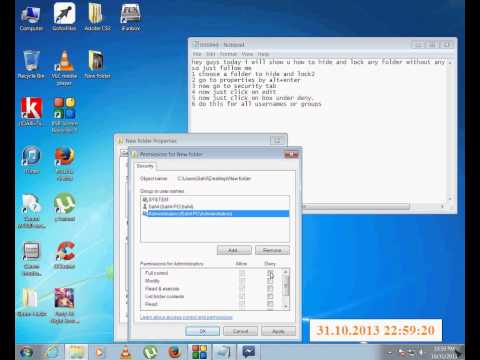Launch Internet Explorer from the taskbar
Screen dimensions: 480x360
tap(53, 352)
